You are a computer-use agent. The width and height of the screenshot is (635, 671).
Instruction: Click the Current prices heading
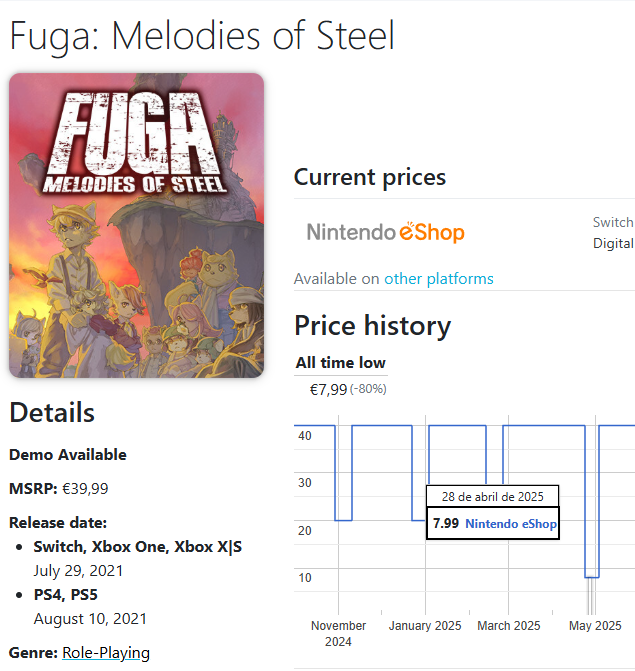coord(370,177)
